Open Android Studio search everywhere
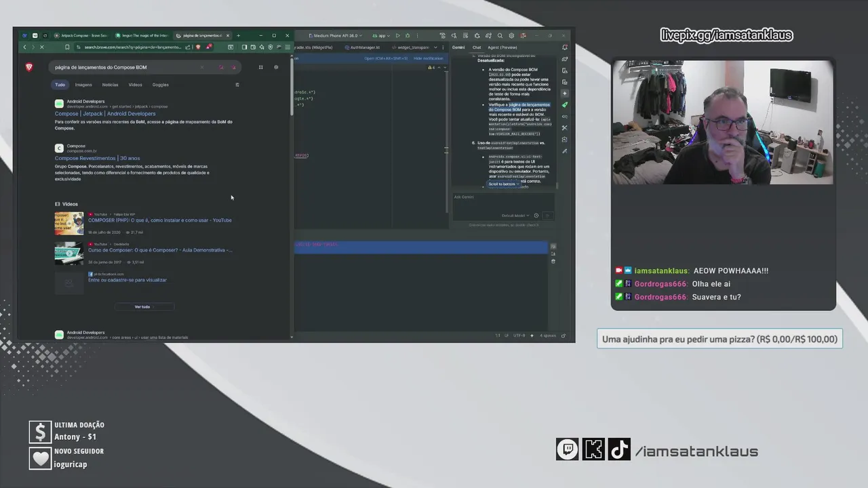This screenshot has width=868, height=488. tap(500, 35)
